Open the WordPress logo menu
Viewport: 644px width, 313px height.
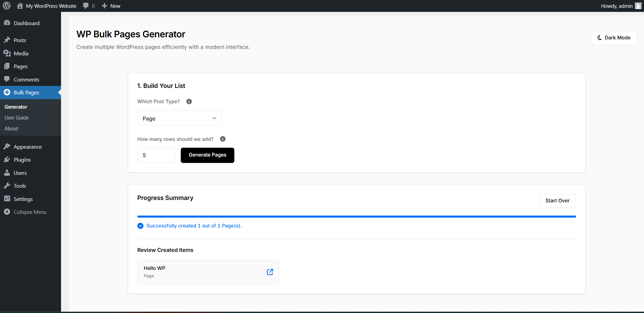click(7, 6)
